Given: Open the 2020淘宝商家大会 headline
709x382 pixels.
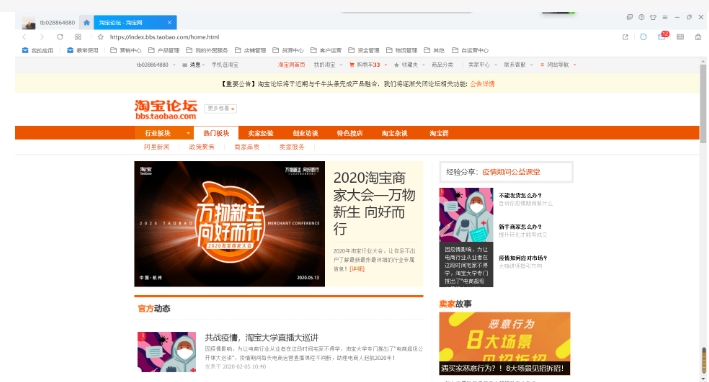Looking at the screenshot, I should point(374,203).
